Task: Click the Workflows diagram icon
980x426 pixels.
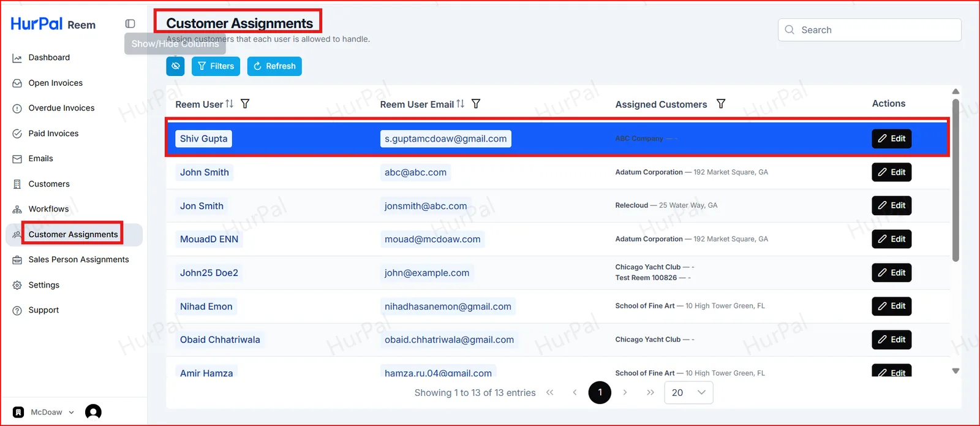Action: [x=17, y=210]
